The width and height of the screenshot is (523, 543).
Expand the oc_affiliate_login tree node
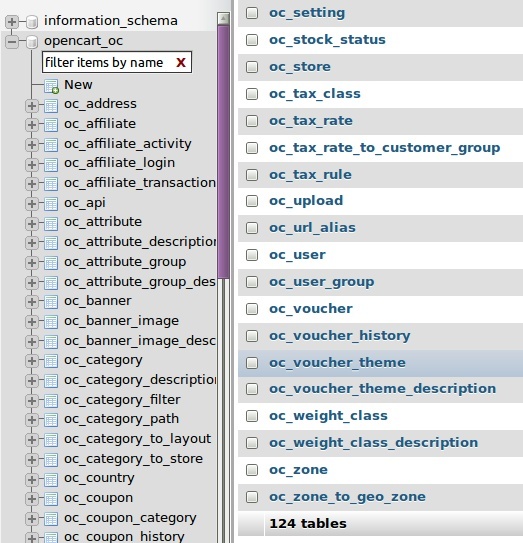coord(32,164)
